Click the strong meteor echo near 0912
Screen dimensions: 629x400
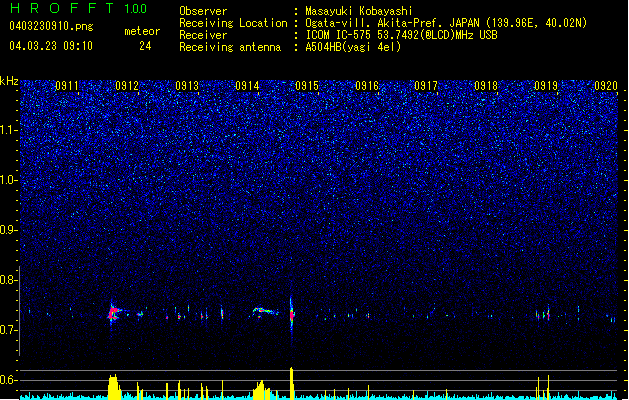114,313
